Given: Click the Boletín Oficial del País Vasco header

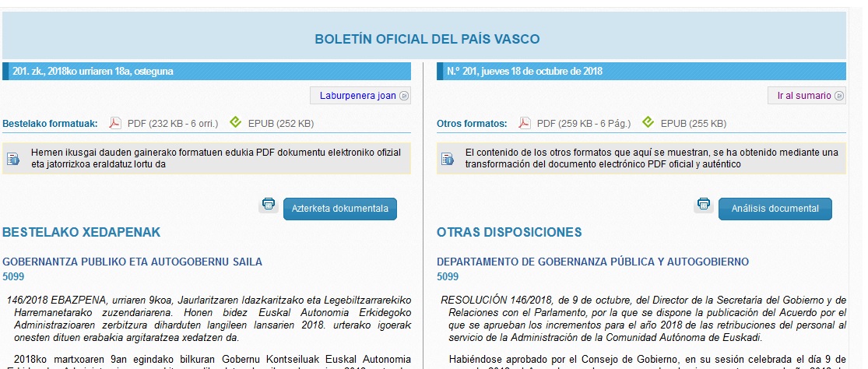Looking at the screenshot, I should tap(427, 39).
